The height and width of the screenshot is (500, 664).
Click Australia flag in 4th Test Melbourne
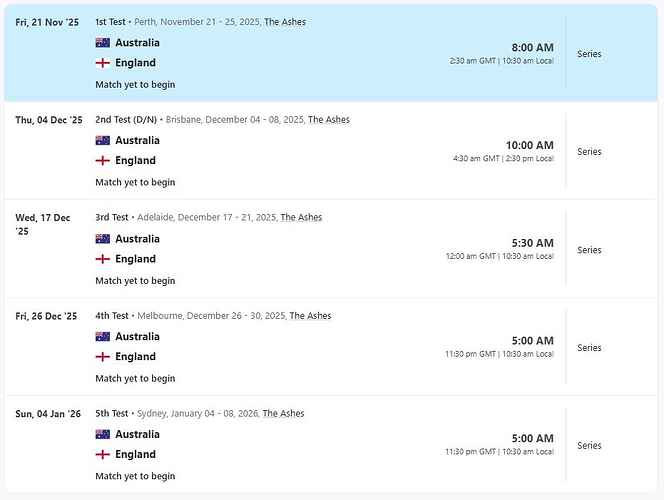click(x=102, y=337)
